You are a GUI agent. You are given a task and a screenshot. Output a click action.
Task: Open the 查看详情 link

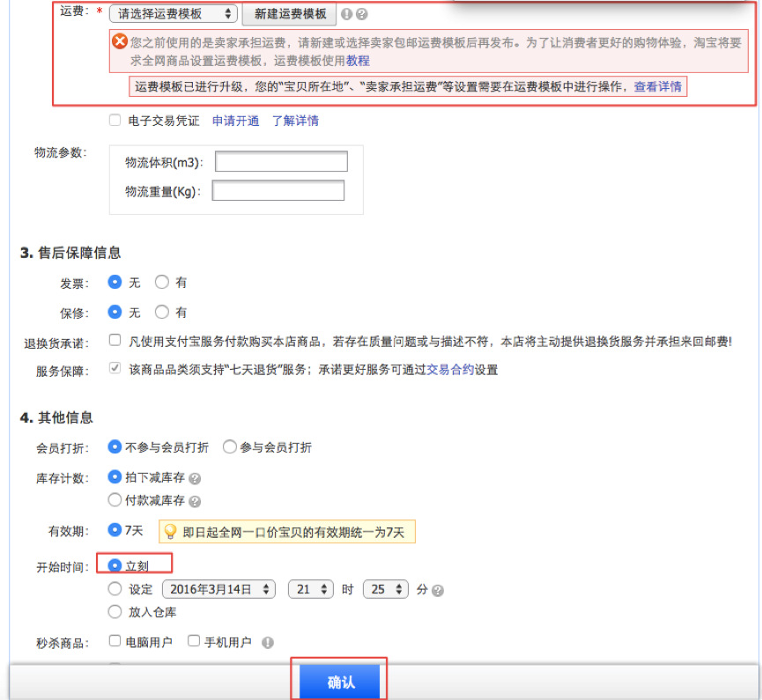(x=657, y=86)
